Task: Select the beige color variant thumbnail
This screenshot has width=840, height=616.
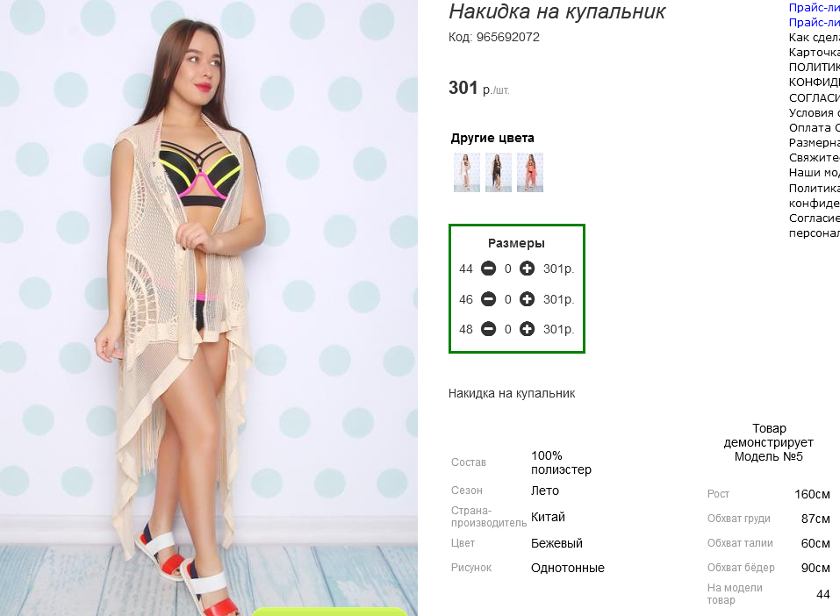Action: pyautogui.click(x=467, y=172)
